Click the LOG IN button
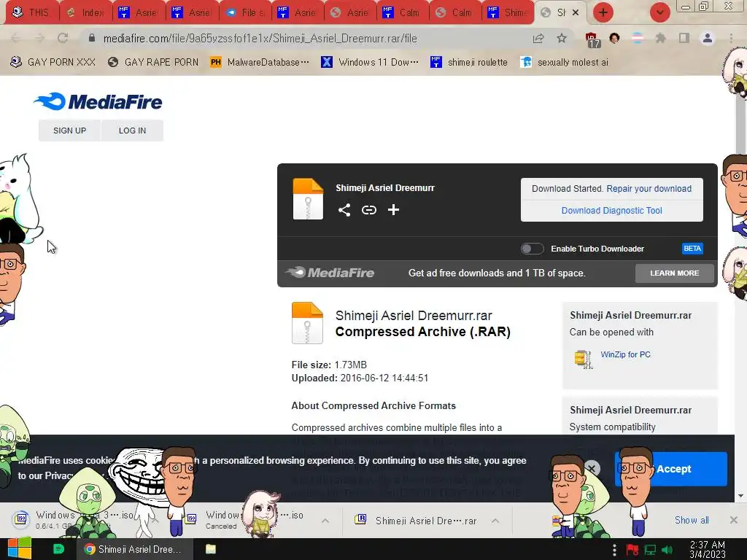The width and height of the screenshot is (747, 560). [x=133, y=131]
